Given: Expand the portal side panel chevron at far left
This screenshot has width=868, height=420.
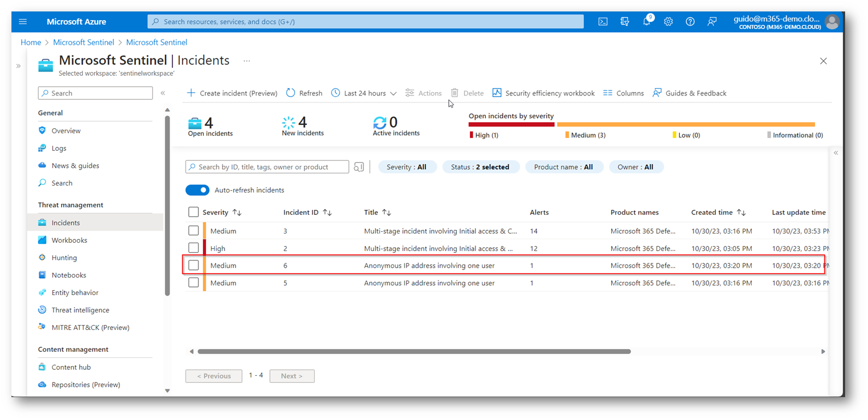Looking at the screenshot, I should coord(19,66).
